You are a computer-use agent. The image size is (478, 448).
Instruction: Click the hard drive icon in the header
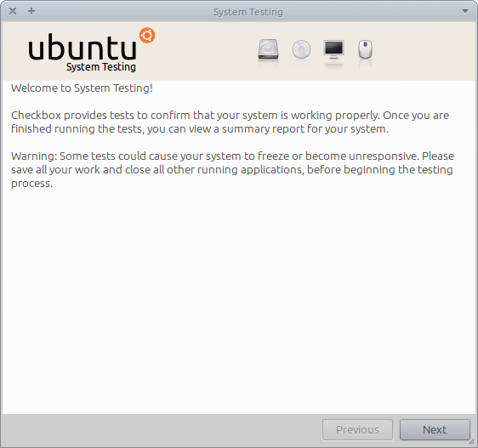point(268,48)
